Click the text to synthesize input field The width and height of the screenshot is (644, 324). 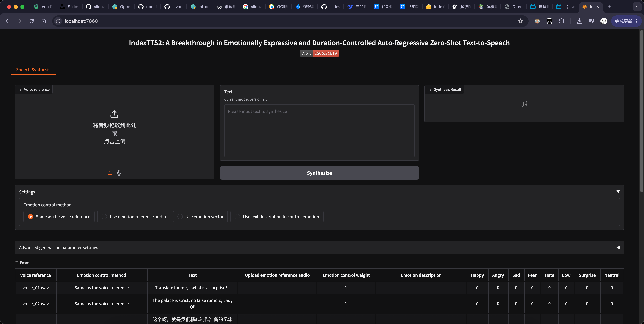319,131
